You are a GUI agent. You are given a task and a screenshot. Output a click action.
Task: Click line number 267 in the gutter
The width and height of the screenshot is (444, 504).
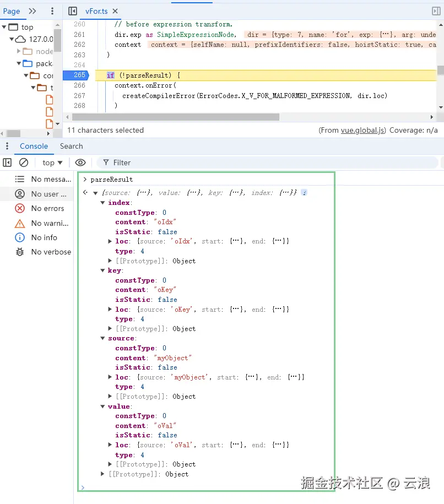coord(79,96)
